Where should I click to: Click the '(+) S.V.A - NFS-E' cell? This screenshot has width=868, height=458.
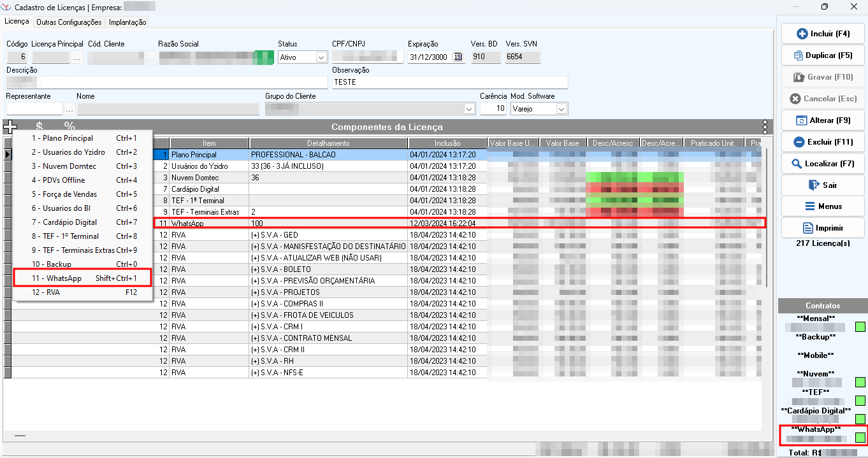pos(329,373)
